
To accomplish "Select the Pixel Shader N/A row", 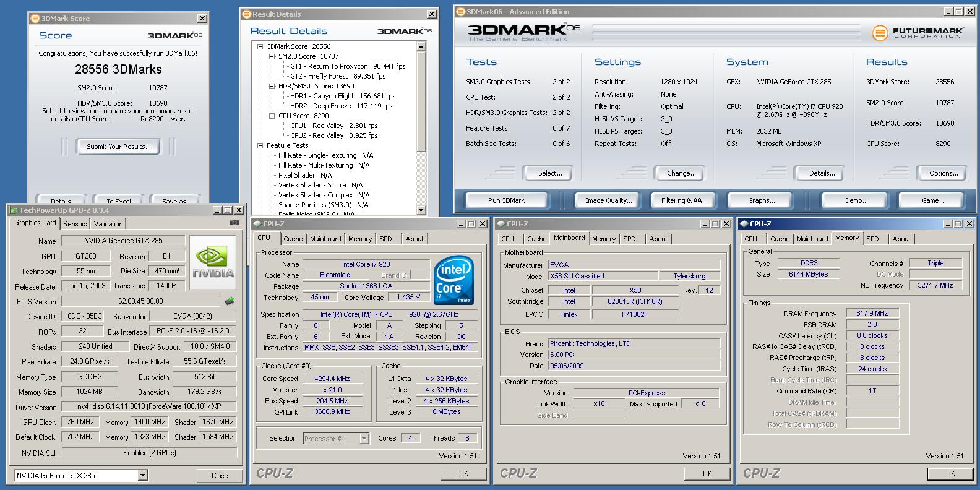I will [x=305, y=175].
